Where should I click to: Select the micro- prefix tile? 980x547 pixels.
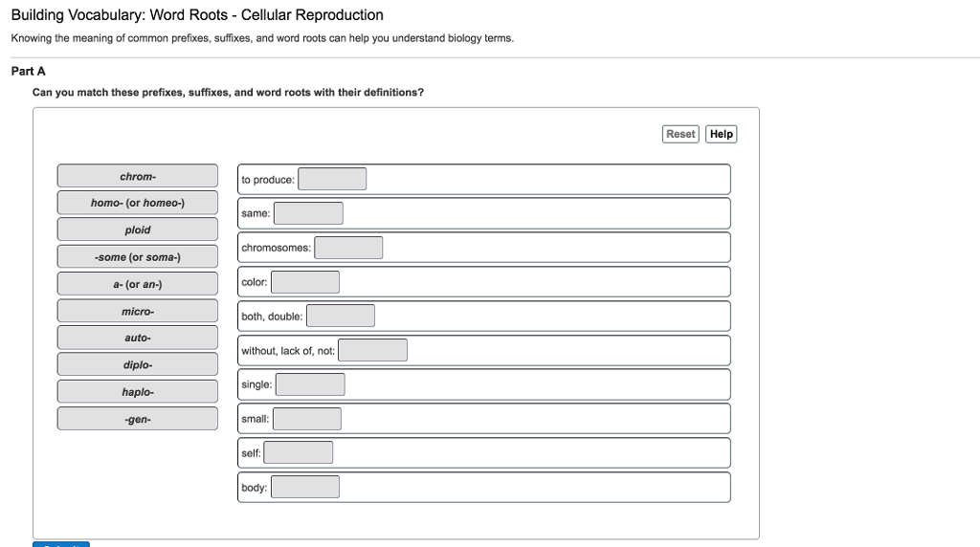pyautogui.click(x=138, y=311)
